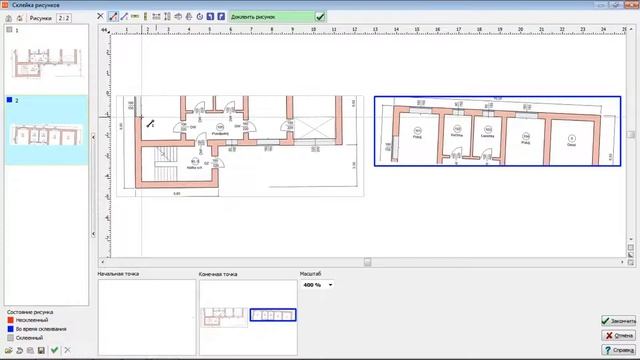Click the empty Начальная точка preview box
Screen dimensions: 640x360
147,317
